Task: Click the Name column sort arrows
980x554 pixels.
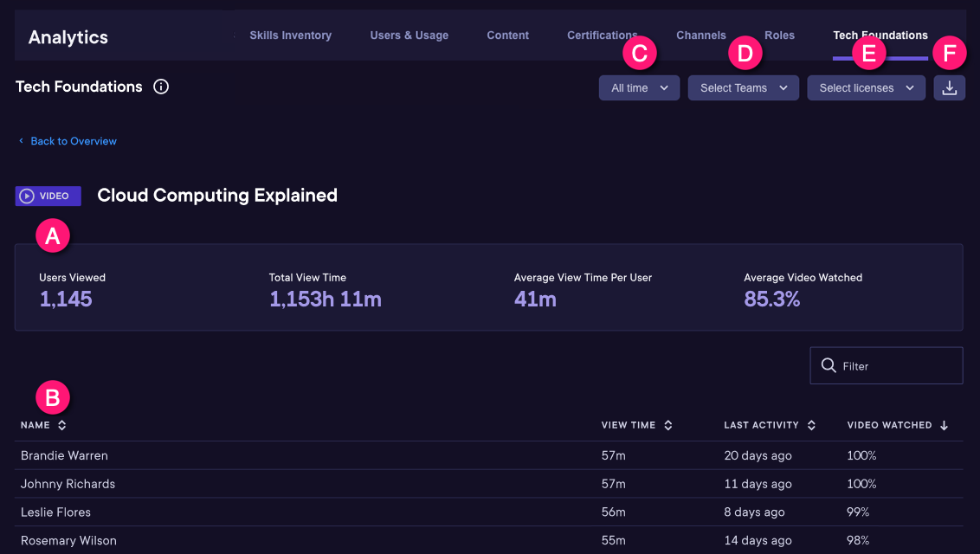Action: [x=62, y=425]
